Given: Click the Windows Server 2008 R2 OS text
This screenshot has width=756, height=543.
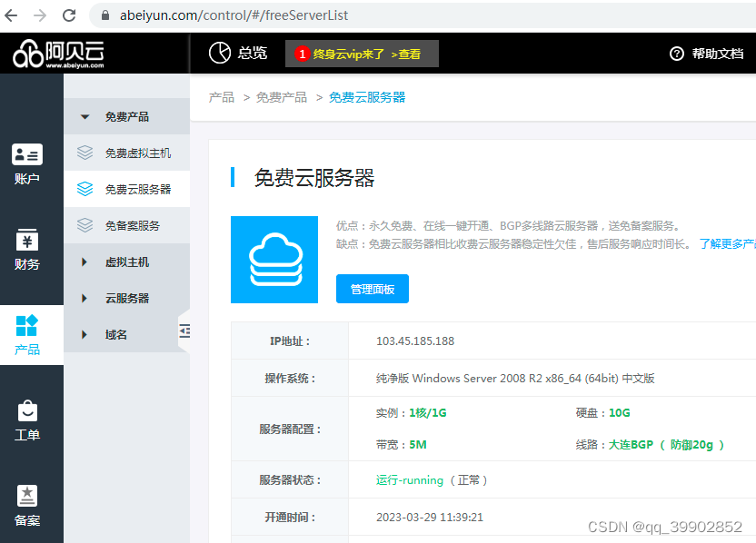Looking at the screenshot, I should [515, 379].
